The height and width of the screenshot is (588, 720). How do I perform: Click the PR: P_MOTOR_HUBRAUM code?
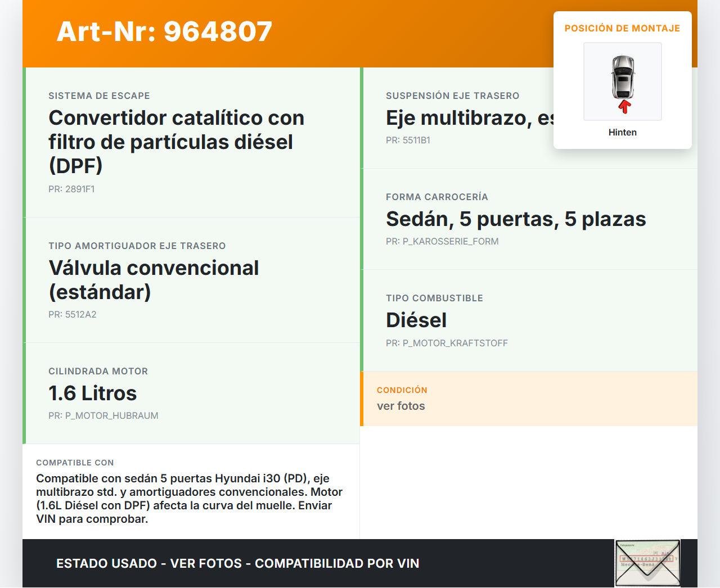pos(103,416)
